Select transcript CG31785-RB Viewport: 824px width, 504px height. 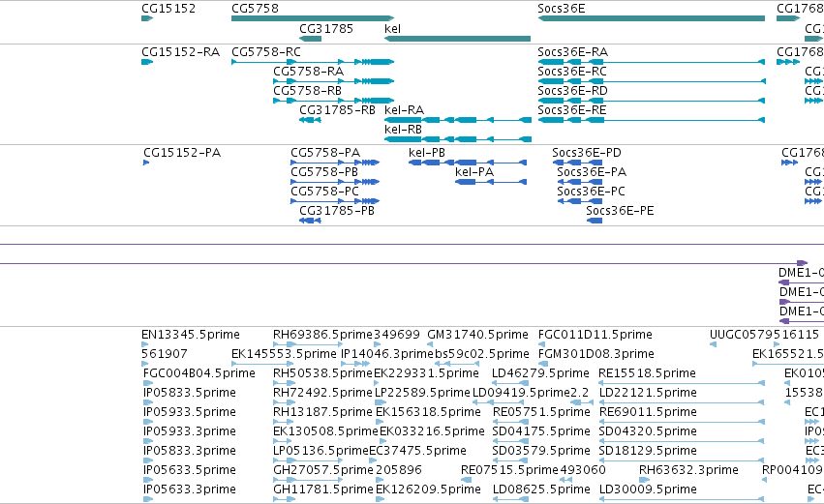click(x=337, y=110)
